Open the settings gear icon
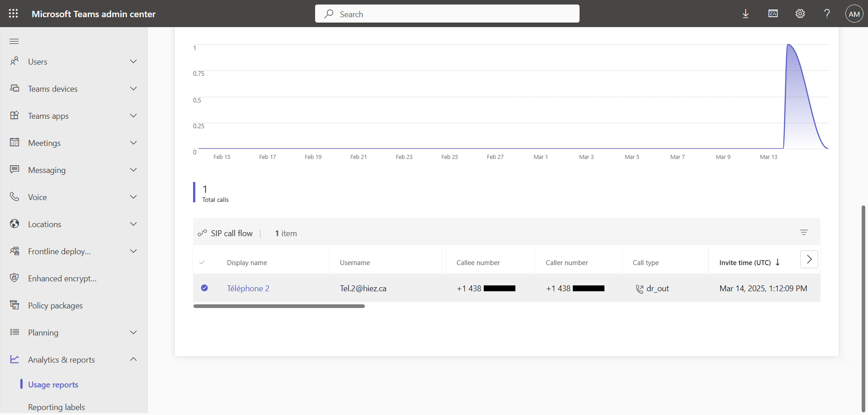The width and height of the screenshot is (868, 415). (800, 14)
